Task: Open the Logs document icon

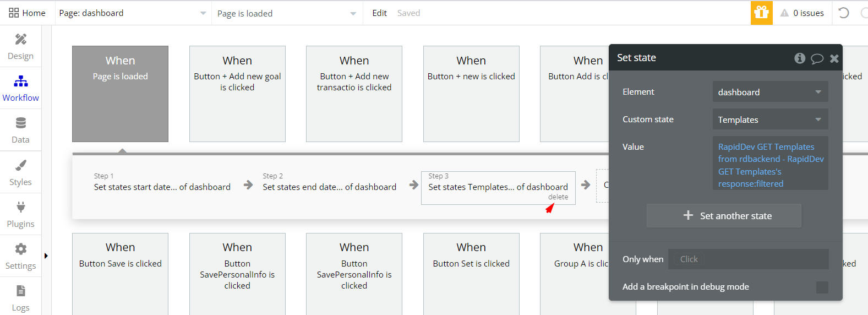Action: tap(20, 291)
